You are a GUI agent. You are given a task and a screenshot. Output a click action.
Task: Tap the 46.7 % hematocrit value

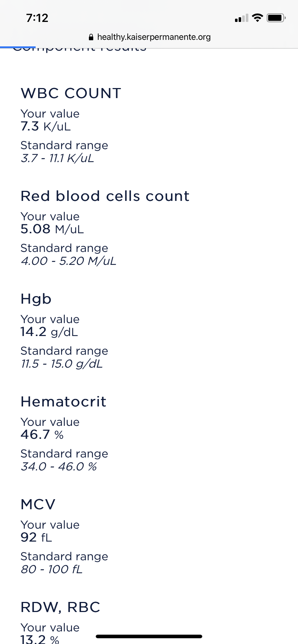click(42, 435)
